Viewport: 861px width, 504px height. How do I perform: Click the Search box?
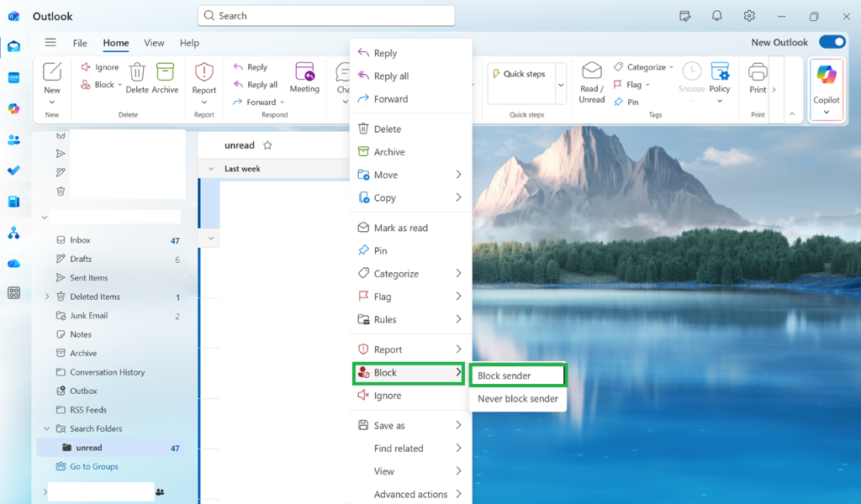(x=326, y=16)
